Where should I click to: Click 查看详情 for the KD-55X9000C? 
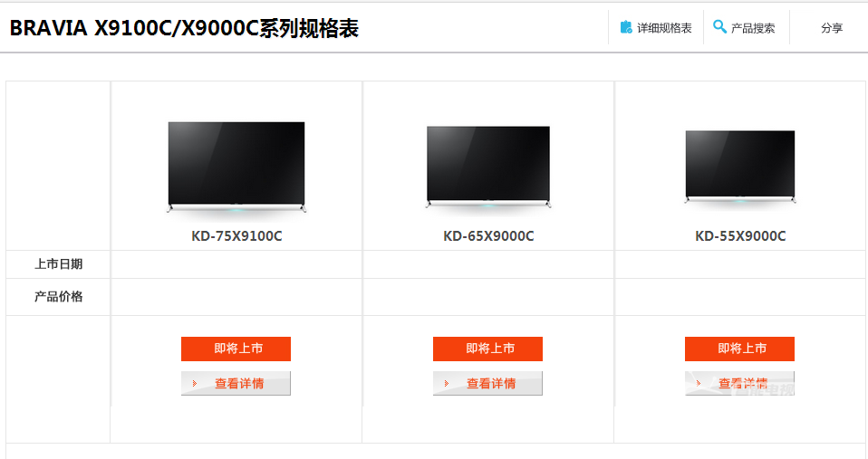739,383
